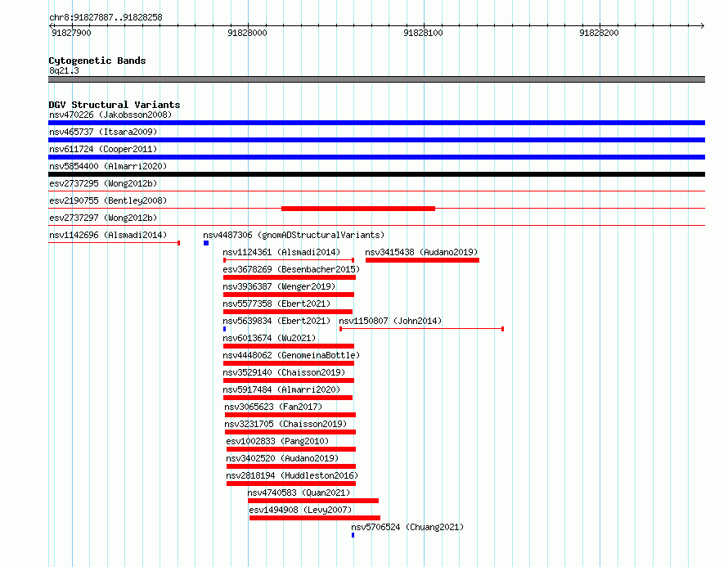Select small blue marker under nsv5639834
The image size is (728, 567).
[x=225, y=329]
